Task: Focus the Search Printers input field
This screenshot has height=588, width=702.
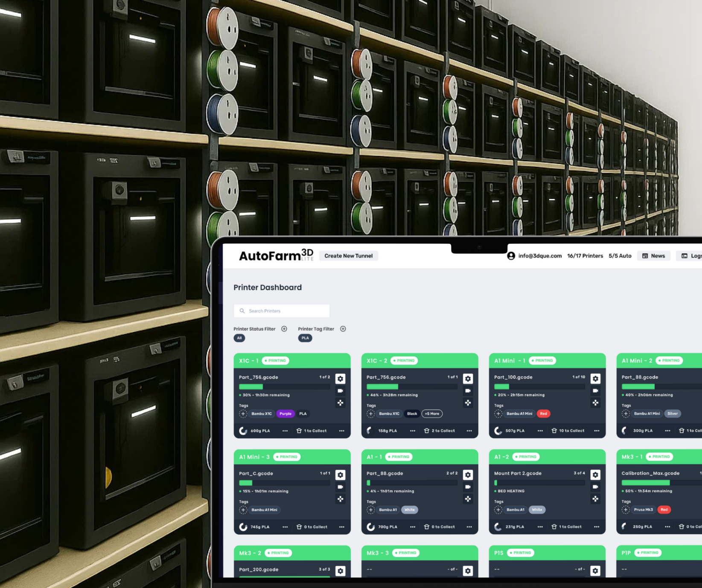Action: point(282,311)
